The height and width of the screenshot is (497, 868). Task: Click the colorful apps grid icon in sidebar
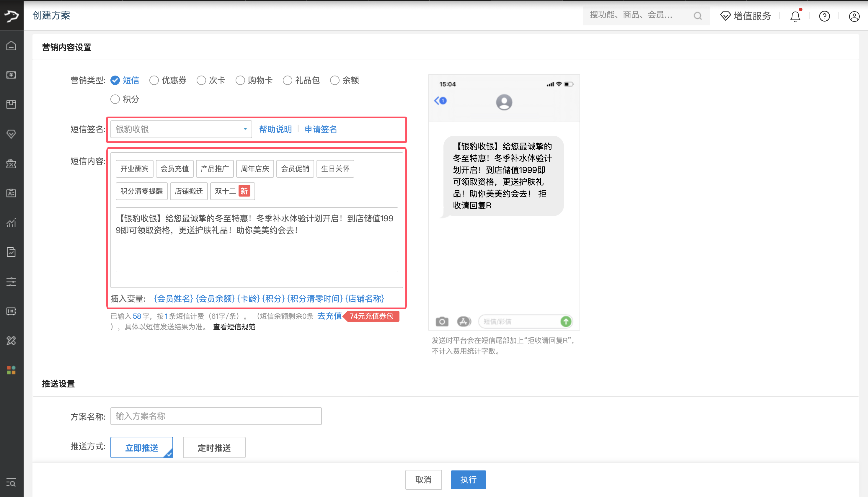click(11, 370)
